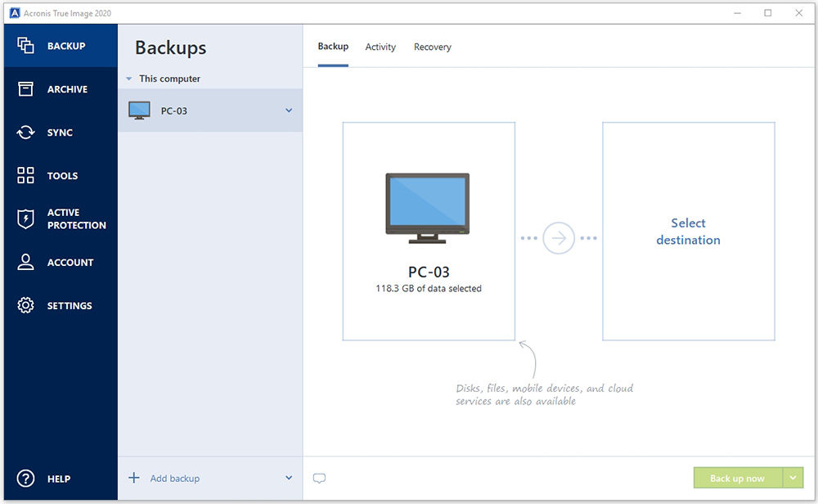Click the This computer group label
The image size is (818, 504).
(x=169, y=79)
